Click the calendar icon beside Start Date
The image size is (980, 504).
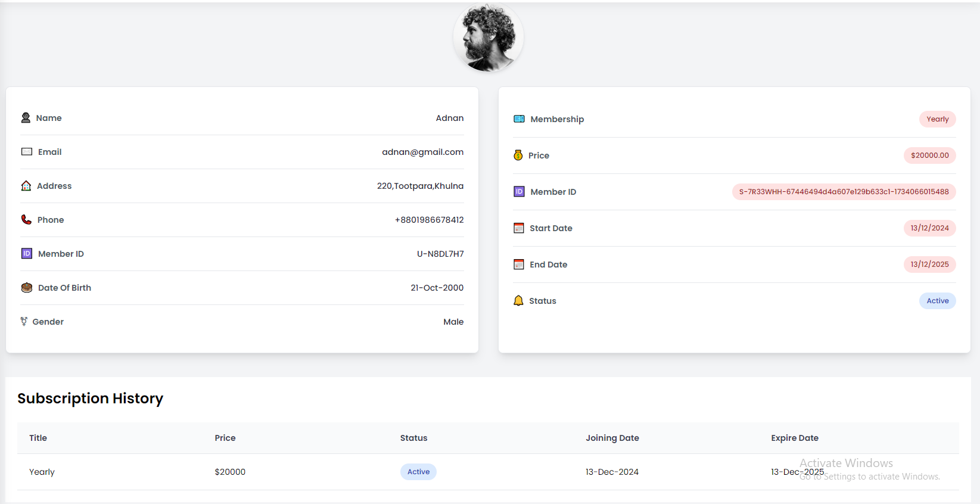click(x=519, y=228)
